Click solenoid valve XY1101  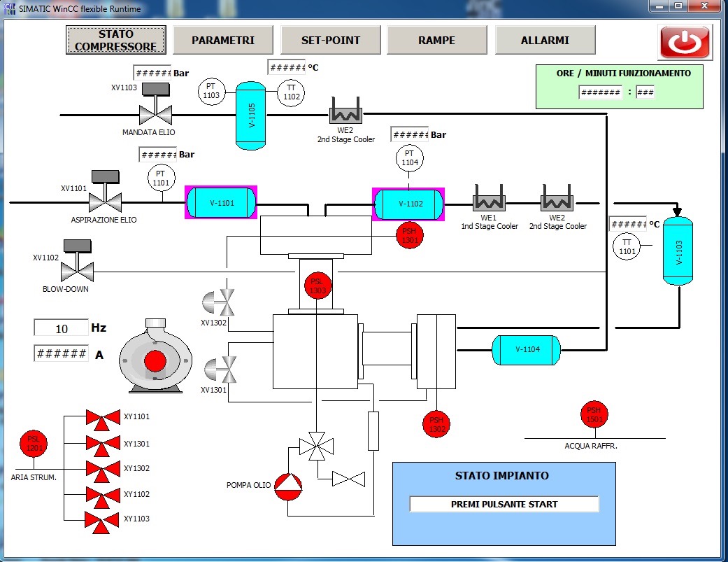click(103, 421)
